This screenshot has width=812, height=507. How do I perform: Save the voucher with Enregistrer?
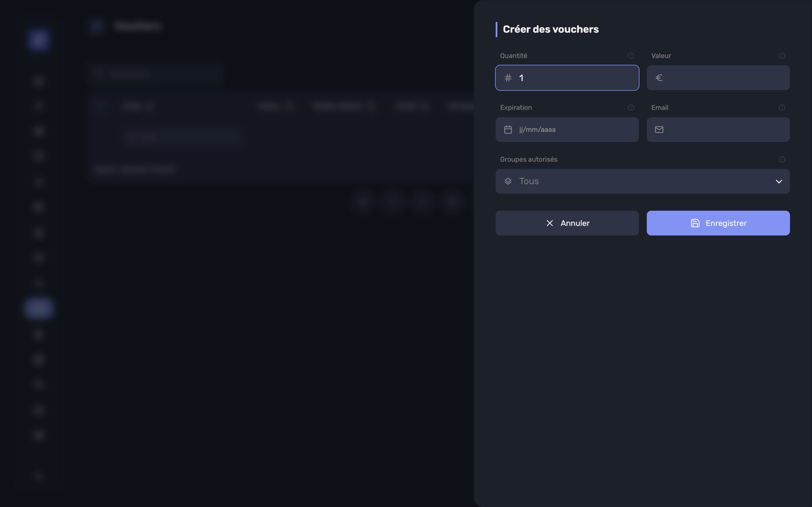[x=718, y=223]
